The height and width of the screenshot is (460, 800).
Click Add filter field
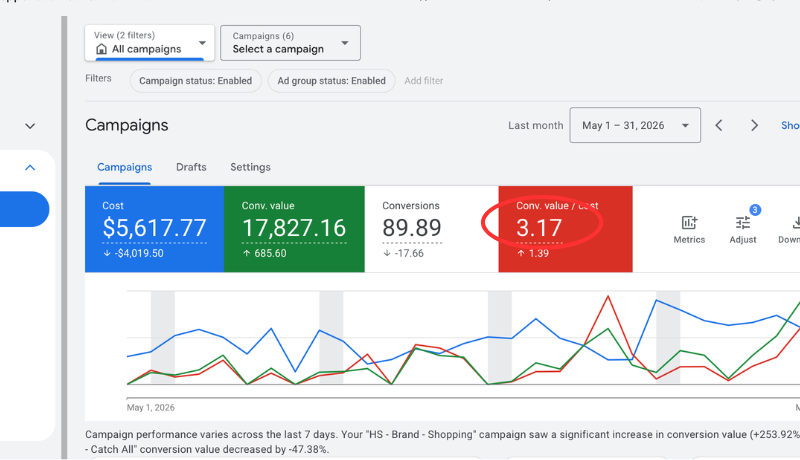pos(423,81)
